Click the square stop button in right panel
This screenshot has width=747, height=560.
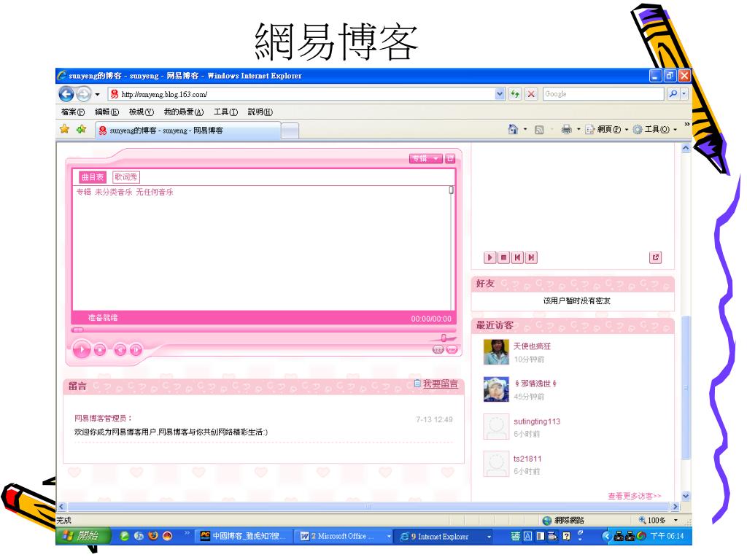pyautogui.click(x=503, y=257)
